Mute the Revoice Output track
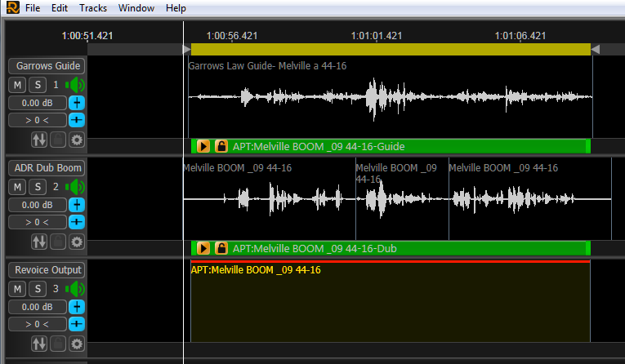Screen dimensions: 625x364 [17, 289]
